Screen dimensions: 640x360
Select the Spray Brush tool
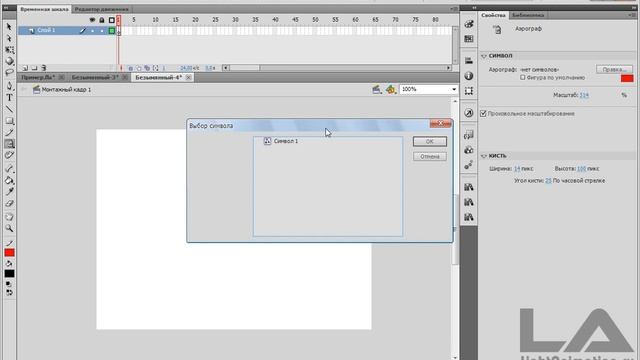point(9,144)
